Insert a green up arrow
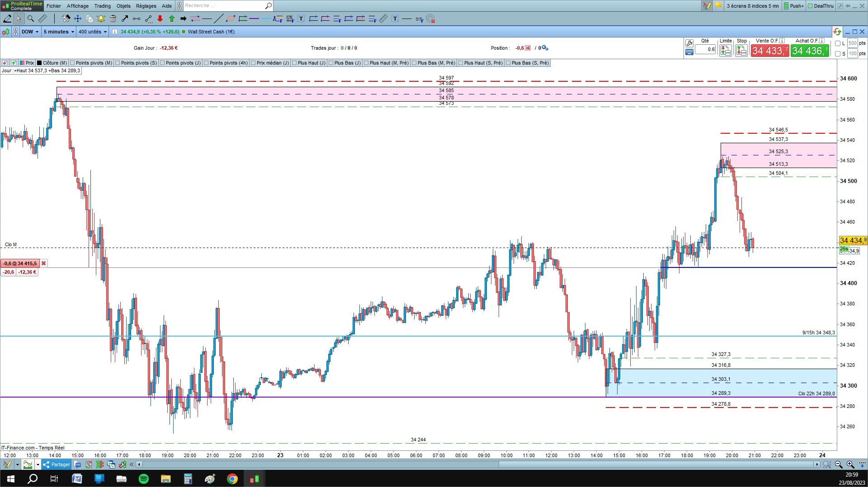 [x=172, y=19]
